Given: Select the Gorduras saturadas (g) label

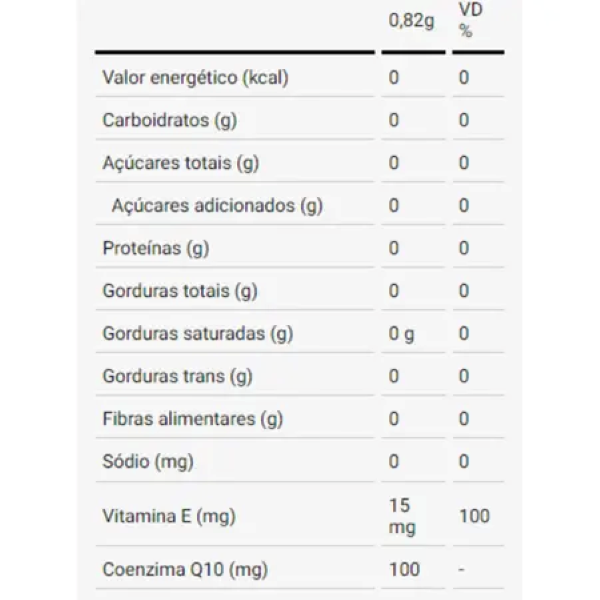Looking at the screenshot, I should (x=198, y=334).
